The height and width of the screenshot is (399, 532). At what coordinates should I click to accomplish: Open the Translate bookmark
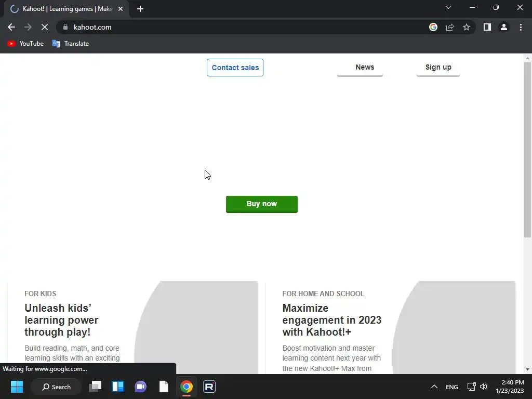click(71, 44)
